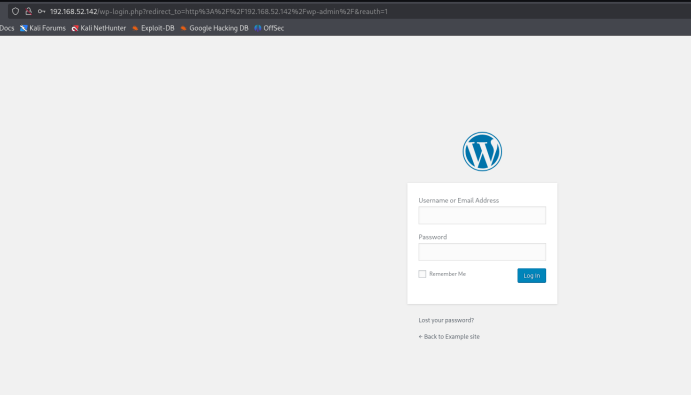
Task: Click the insecure connection padlock icon
Action: click(29, 11)
